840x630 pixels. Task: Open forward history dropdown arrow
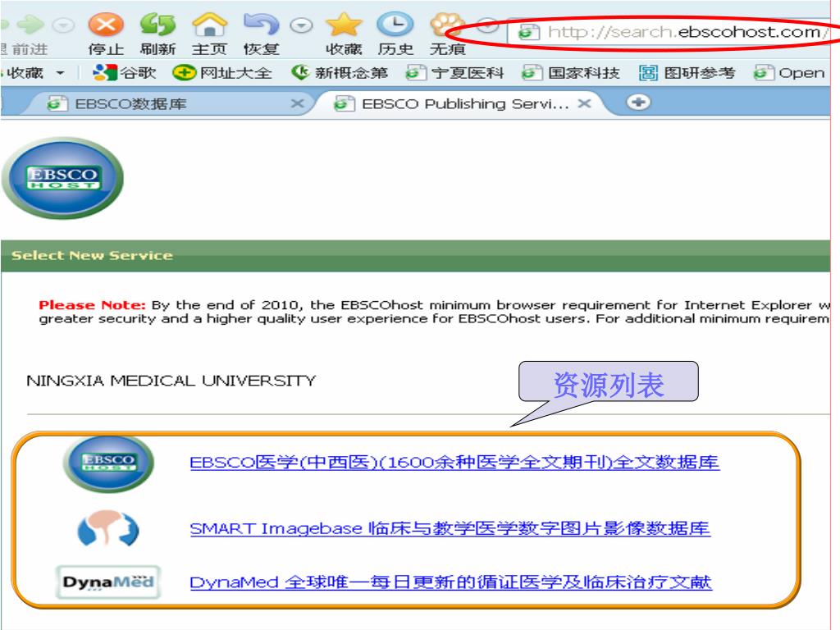(64, 25)
